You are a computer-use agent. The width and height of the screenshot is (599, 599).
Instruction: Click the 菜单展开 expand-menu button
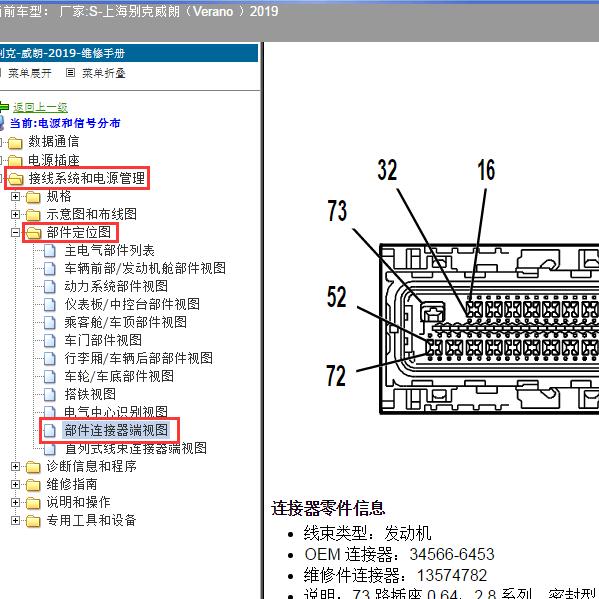tap(29, 73)
